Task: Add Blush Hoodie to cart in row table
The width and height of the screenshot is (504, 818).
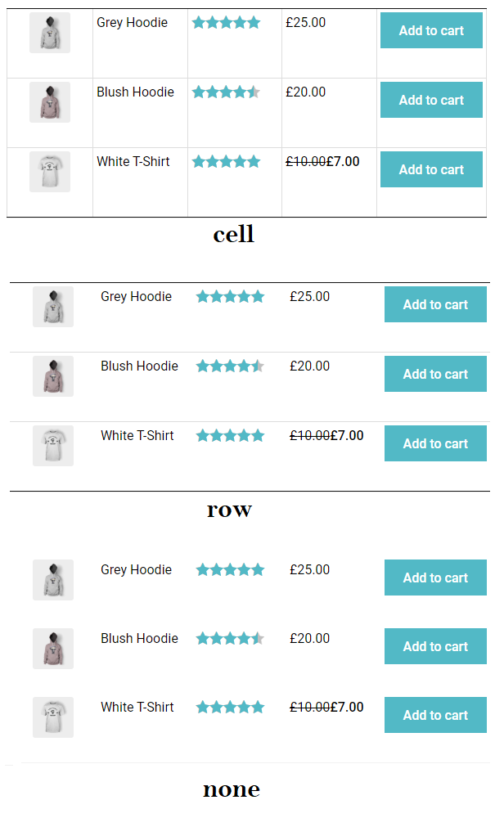Action: (435, 374)
